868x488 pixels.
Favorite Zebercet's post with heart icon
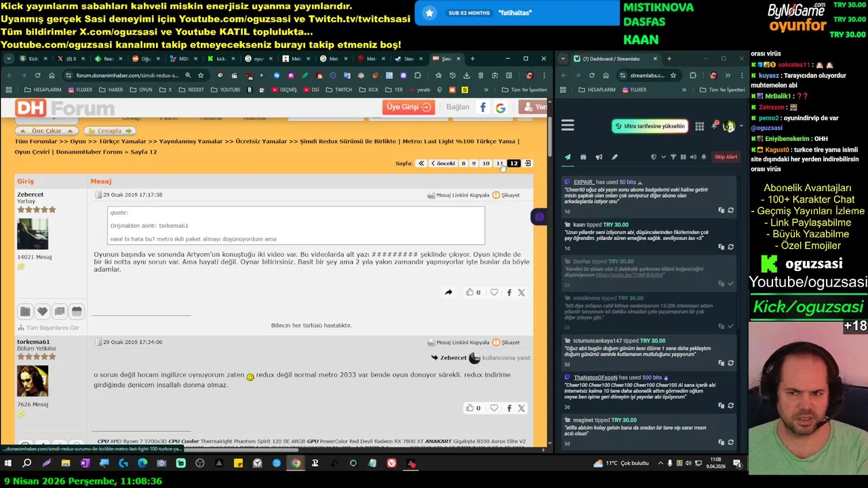tap(494, 292)
